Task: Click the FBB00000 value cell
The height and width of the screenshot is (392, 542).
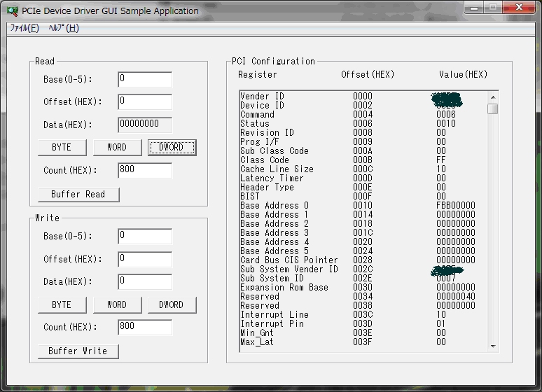Action: (456, 205)
